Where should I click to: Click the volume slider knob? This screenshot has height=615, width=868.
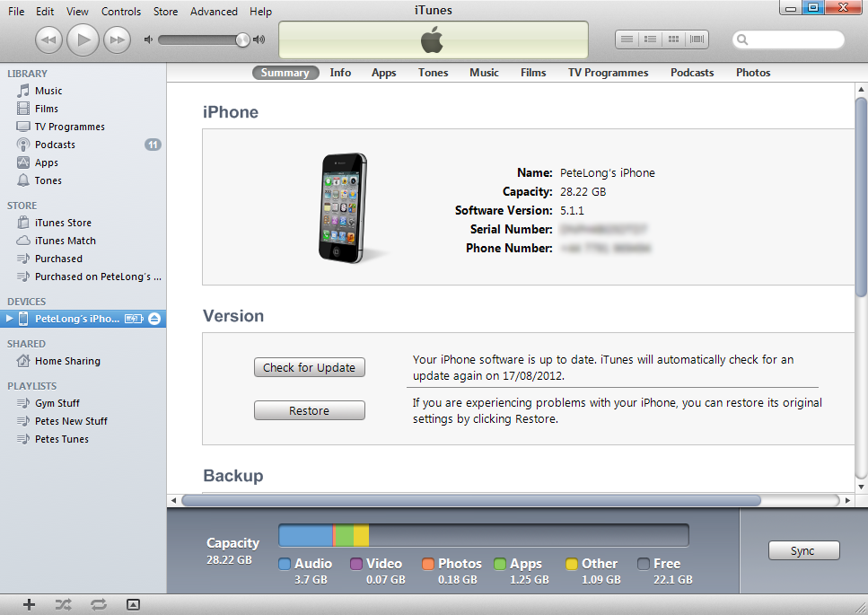[x=242, y=40]
